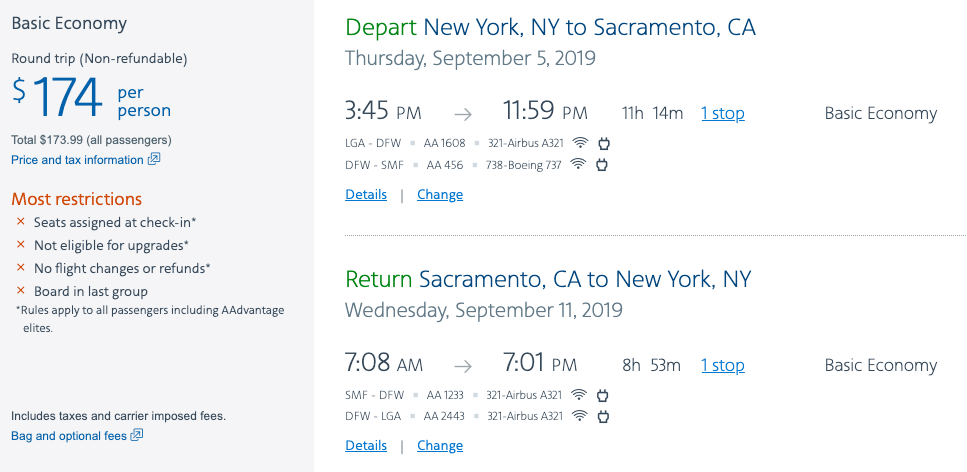Viewport: 967px width, 472px height.
Task: Click Wi-Fi icon for flight AA 1233
Action: click(x=579, y=394)
